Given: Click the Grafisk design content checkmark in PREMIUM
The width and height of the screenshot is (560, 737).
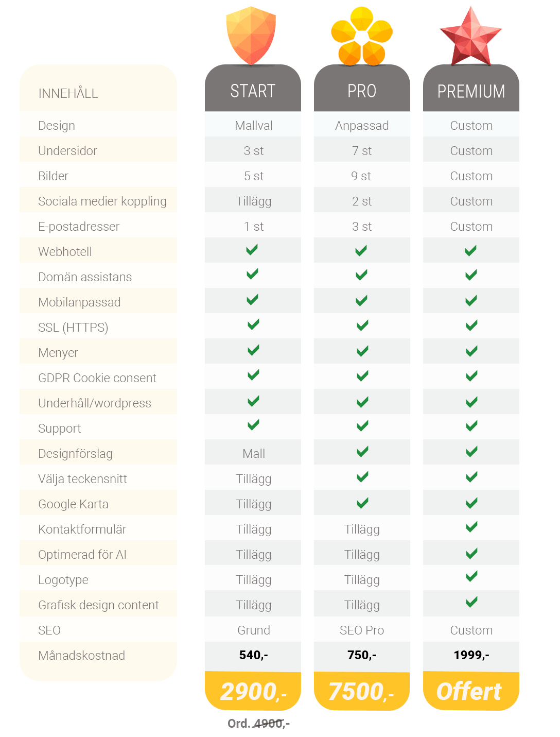Looking at the screenshot, I should (471, 602).
